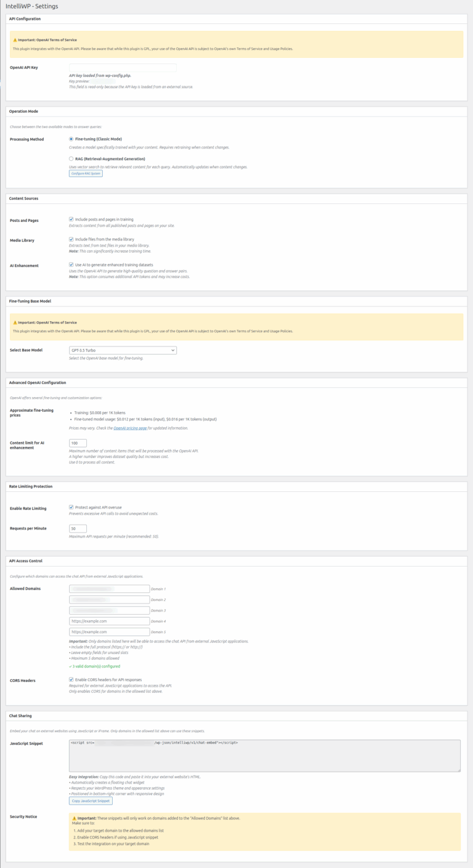Open the Configure RAG System button

coord(86,173)
